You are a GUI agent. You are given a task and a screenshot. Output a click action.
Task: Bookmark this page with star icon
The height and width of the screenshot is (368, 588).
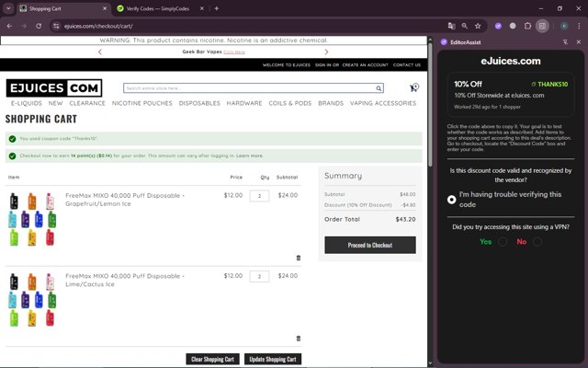[x=478, y=26]
